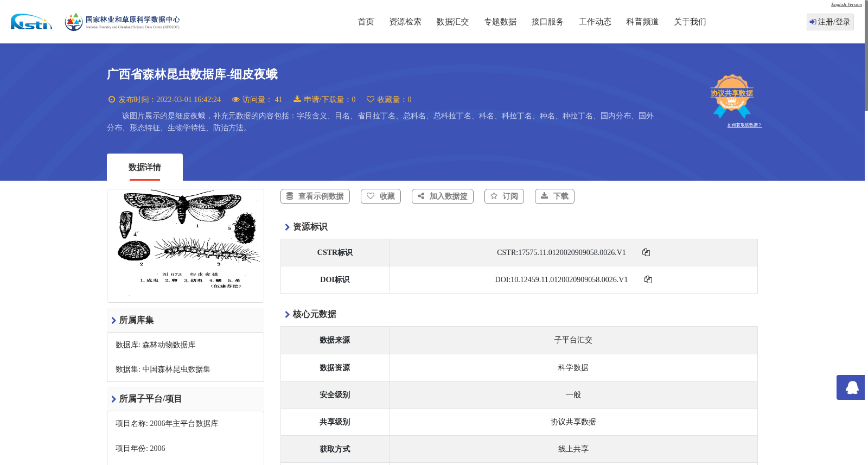Select the 数据详情 tab
The image size is (868, 465).
click(x=145, y=167)
